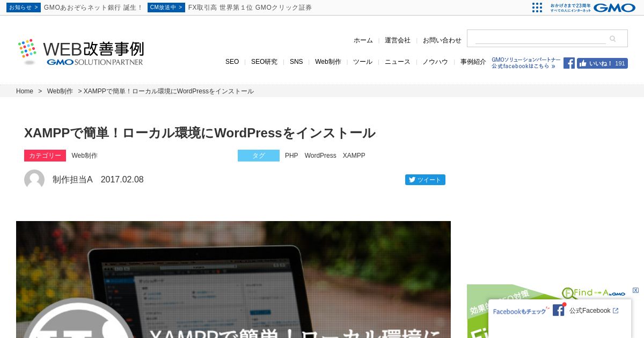Select ノウハウ menu item
This screenshot has height=338, width=644.
point(435,62)
